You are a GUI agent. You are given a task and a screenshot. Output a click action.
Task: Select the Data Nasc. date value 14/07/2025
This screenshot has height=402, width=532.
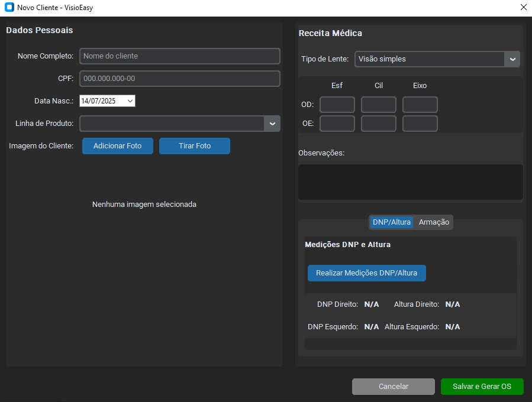[x=98, y=101]
